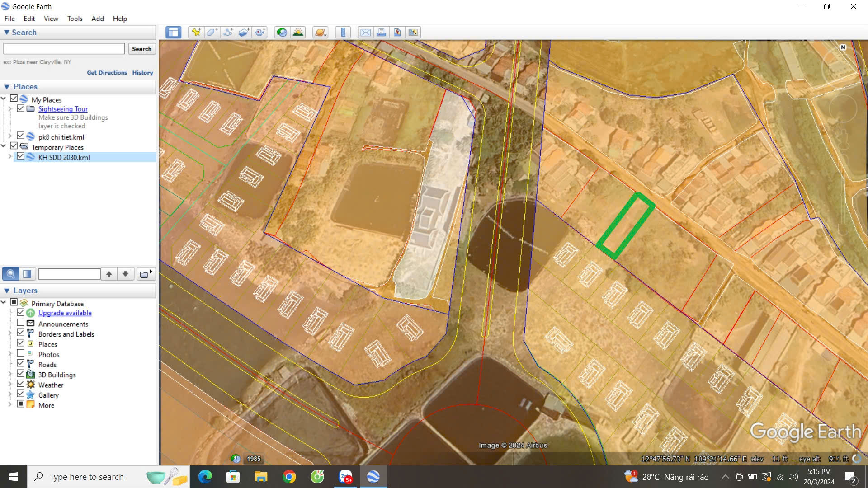Expand the Borders and Labels layer

[x=10, y=333]
